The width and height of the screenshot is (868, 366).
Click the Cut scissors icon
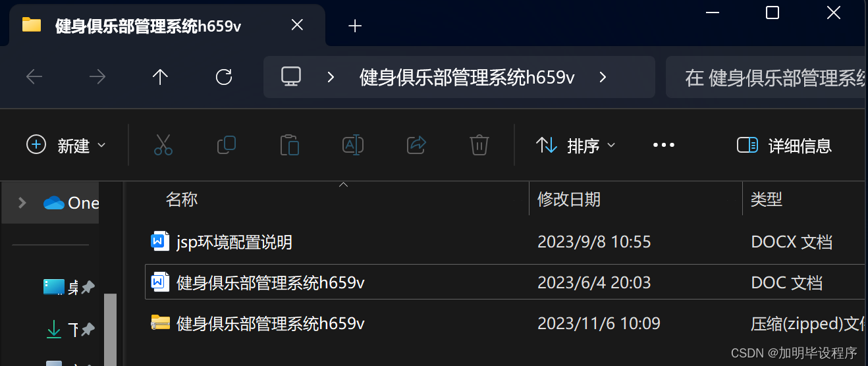coord(163,145)
